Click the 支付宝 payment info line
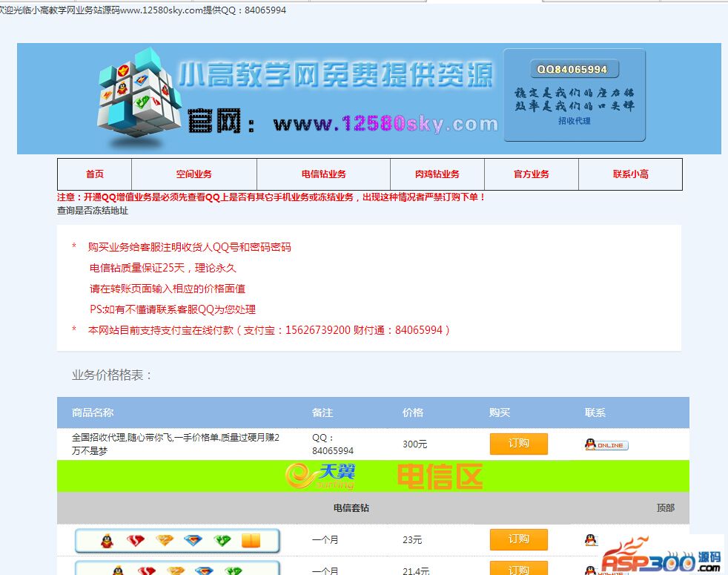The image size is (728, 575). [269, 330]
